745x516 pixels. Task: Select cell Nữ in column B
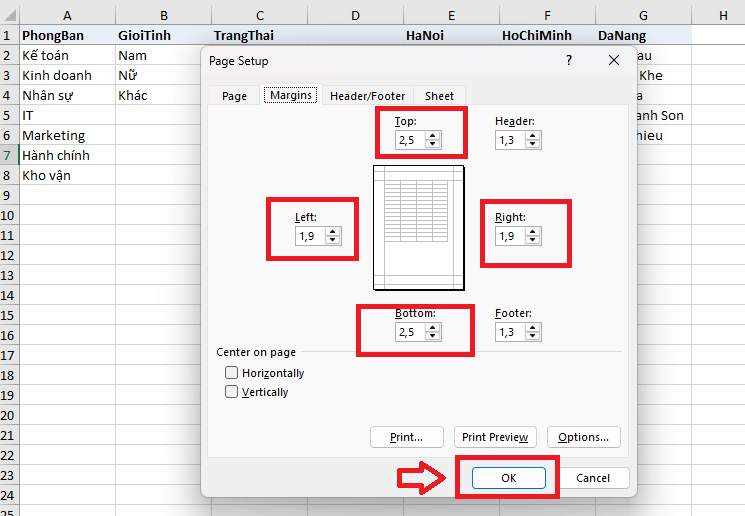[158, 75]
